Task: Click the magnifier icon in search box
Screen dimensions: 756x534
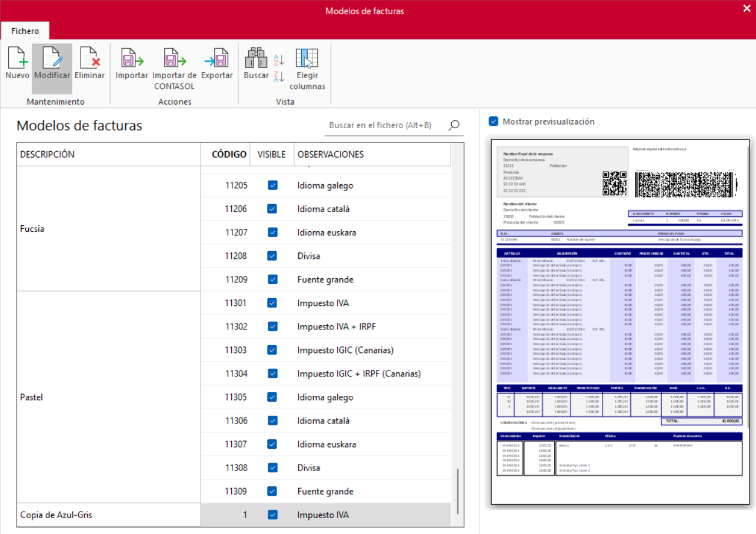Action: click(454, 125)
